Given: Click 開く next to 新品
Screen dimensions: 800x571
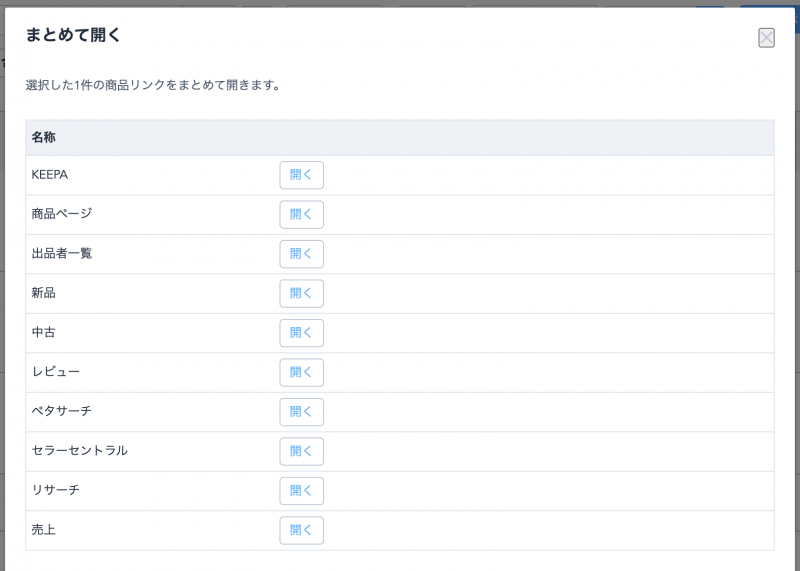Looking at the screenshot, I should [x=302, y=293].
